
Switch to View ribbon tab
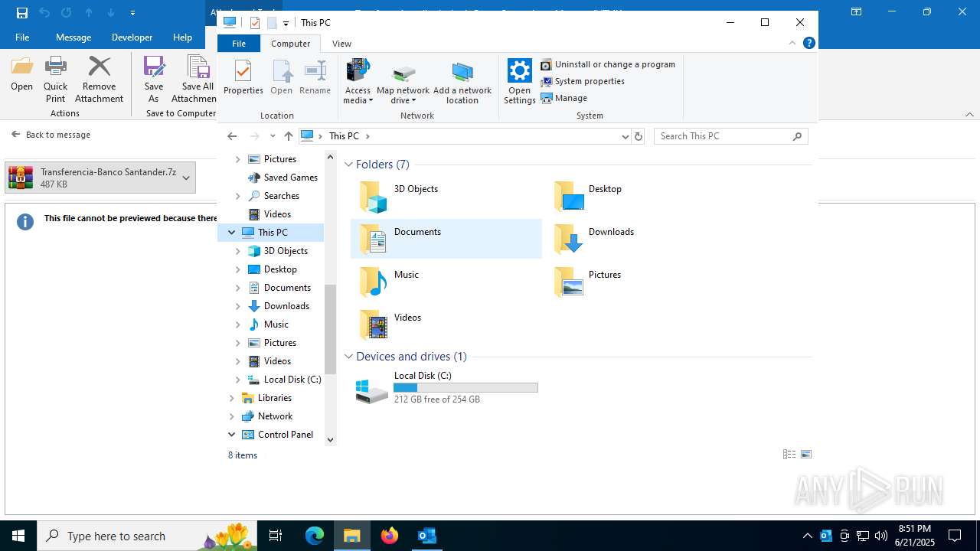tap(341, 44)
